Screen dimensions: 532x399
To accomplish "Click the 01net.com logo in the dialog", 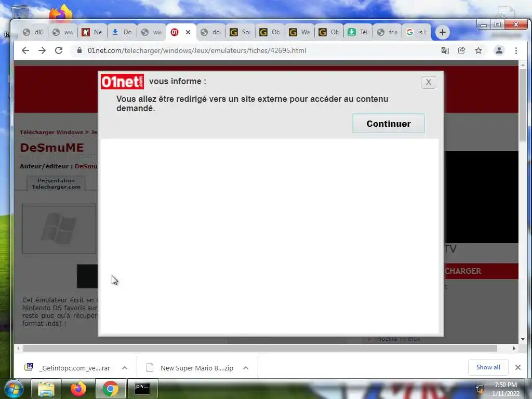I will [122, 82].
